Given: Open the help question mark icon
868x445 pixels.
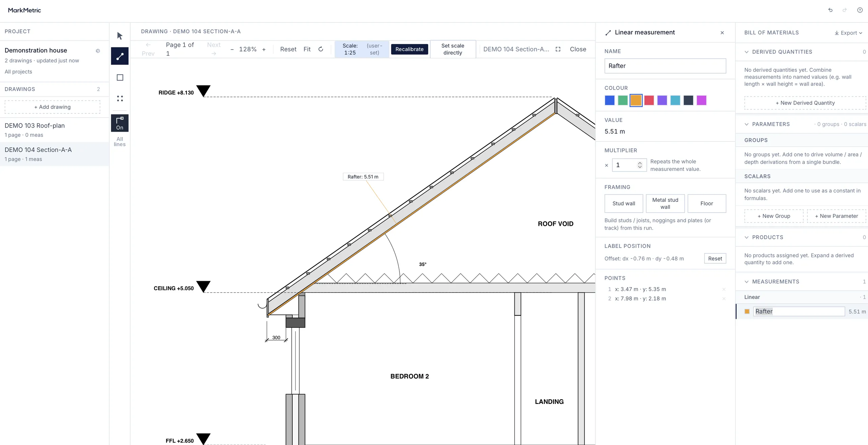Looking at the screenshot, I should click(860, 10).
